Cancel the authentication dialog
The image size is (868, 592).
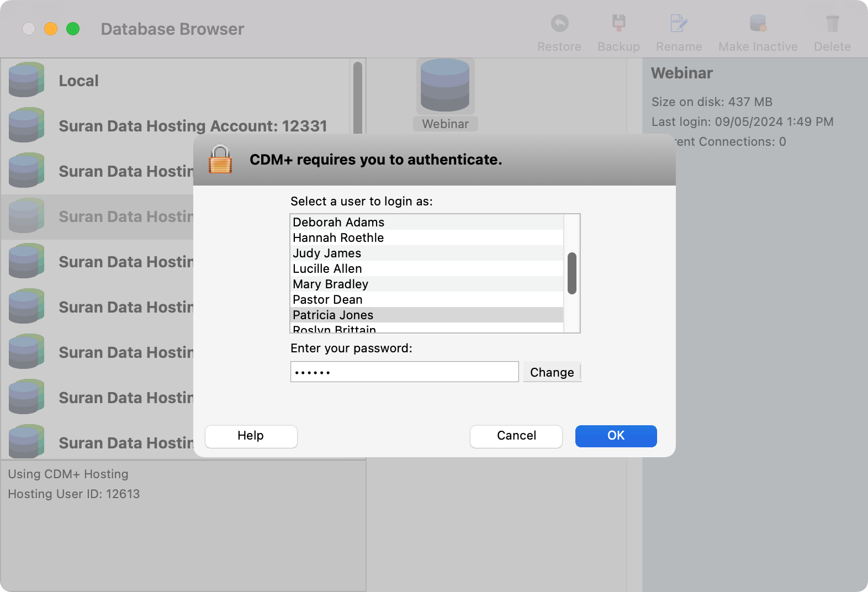pyautogui.click(x=516, y=436)
